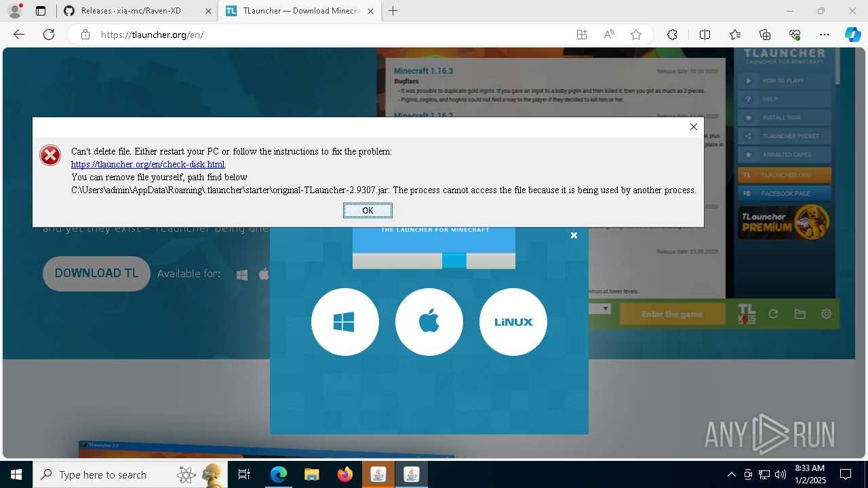Click small Windows logo next to Available for

pos(242,274)
